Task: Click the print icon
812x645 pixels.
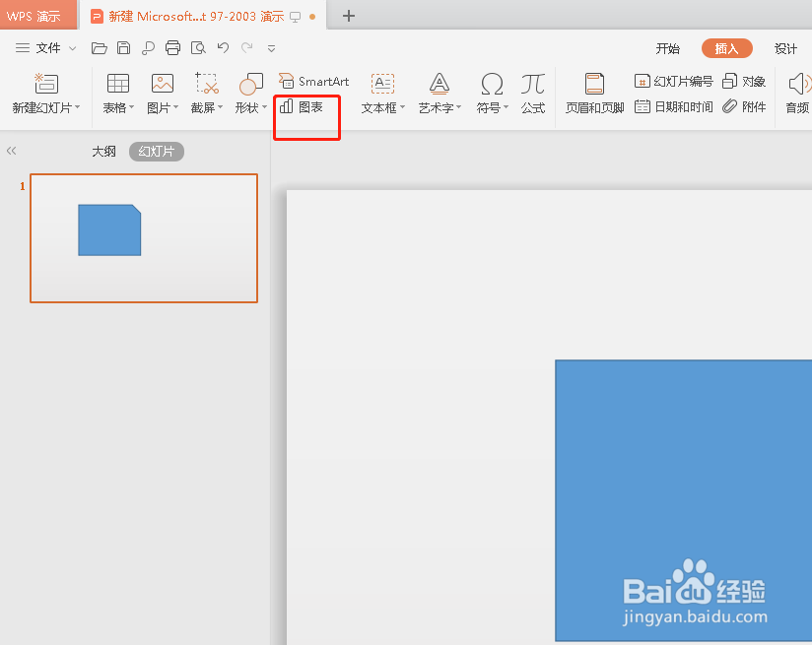Action: [x=173, y=48]
